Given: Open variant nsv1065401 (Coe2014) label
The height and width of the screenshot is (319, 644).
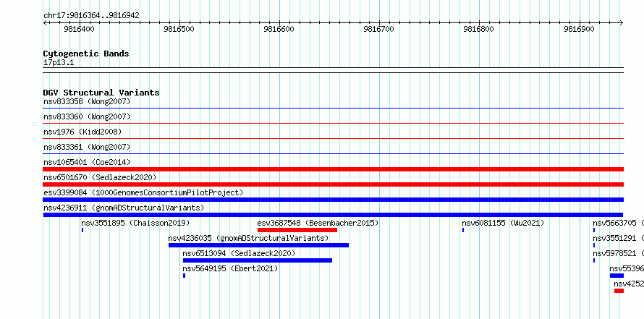Looking at the screenshot, I should pos(87,162).
